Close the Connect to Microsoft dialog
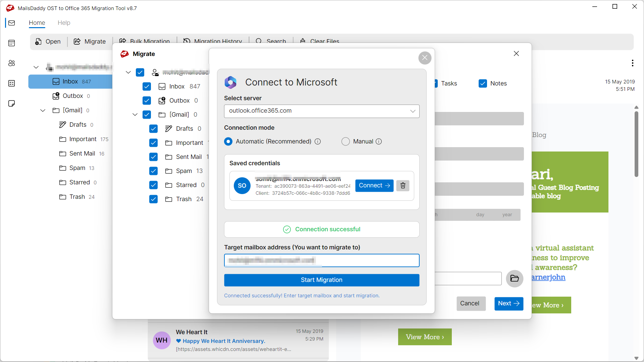 (x=425, y=58)
